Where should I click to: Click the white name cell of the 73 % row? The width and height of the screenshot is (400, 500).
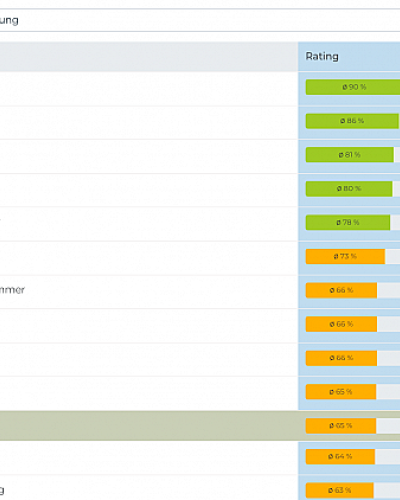[x=149, y=258]
